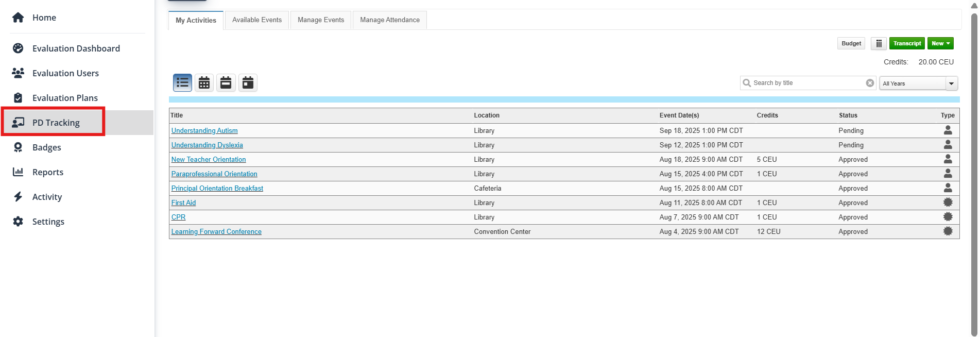
Task: Open the column chooser icon beside Budget
Action: pyautogui.click(x=879, y=43)
